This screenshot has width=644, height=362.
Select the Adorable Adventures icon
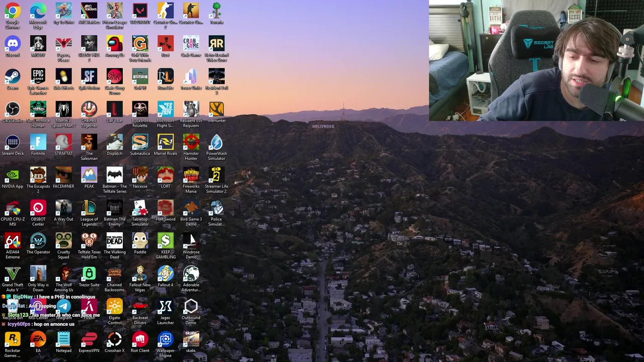[191, 274]
